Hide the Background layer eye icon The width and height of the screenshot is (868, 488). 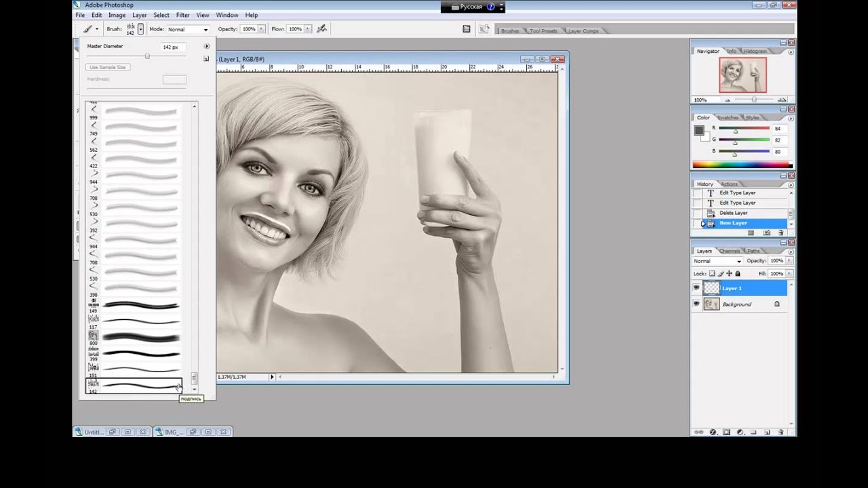[696, 304]
